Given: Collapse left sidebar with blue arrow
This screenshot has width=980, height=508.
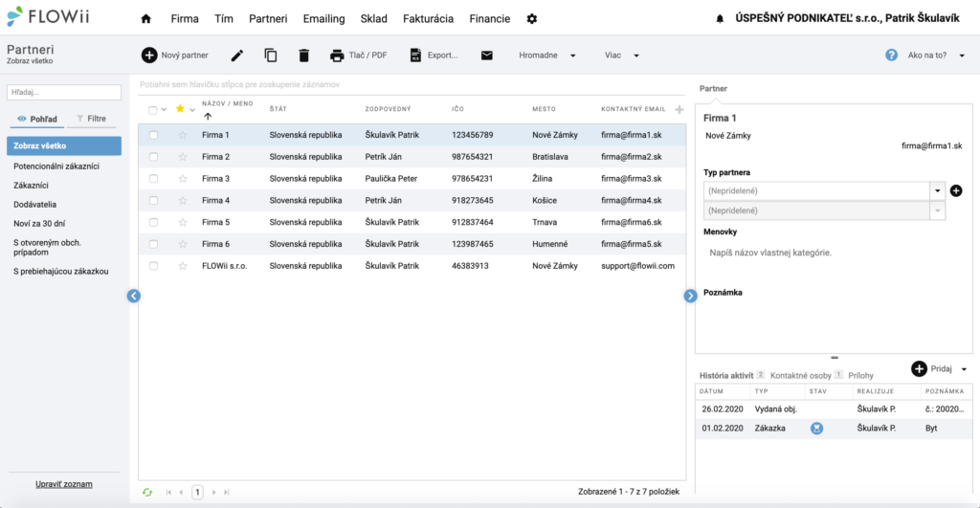Looking at the screenshot, I should (134, 296).
